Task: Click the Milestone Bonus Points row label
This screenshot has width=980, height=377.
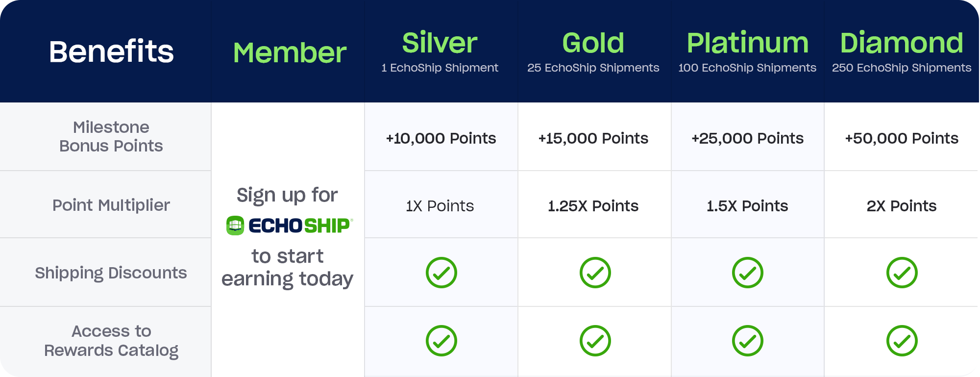Action: tap(111, 136)
